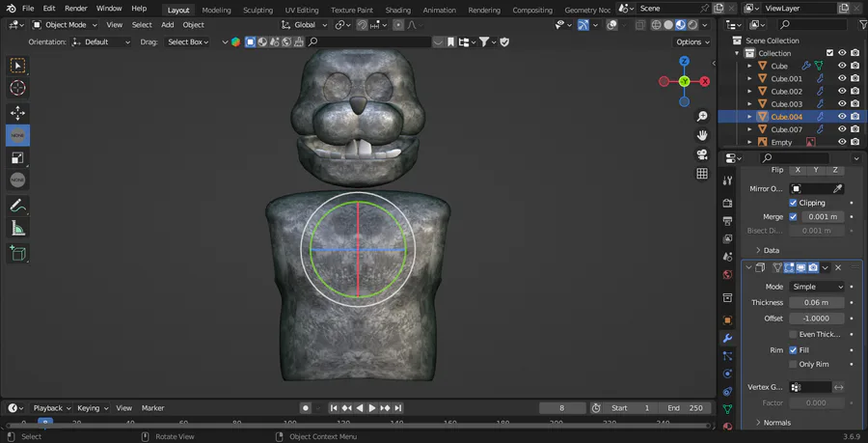This screenshot has width=868, height=443.
Task: Open the Render menu
Action: click(76, 9)
